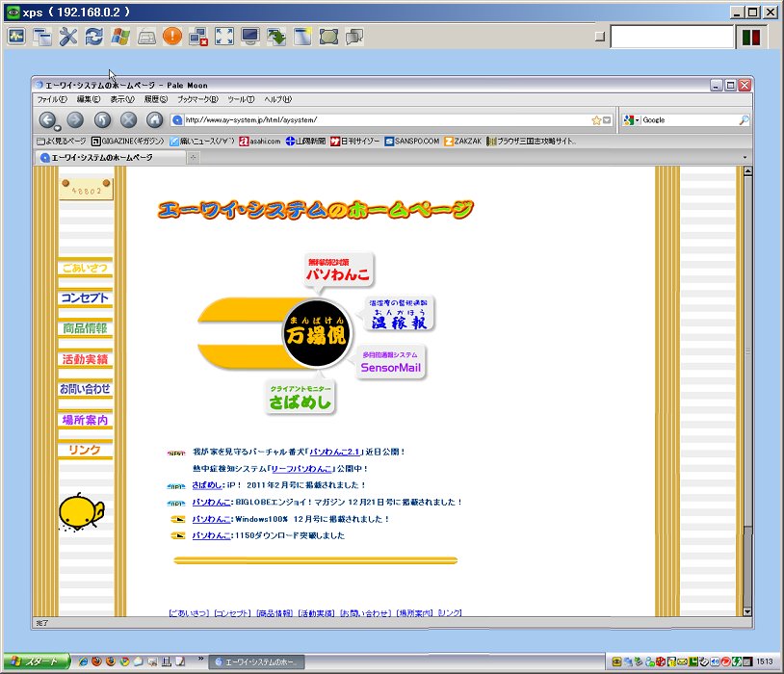Click the pulse monitor icon in the xps toolbar
This screenshot has height=674, width=784.
pyautogui.click(x=16, y=37)
